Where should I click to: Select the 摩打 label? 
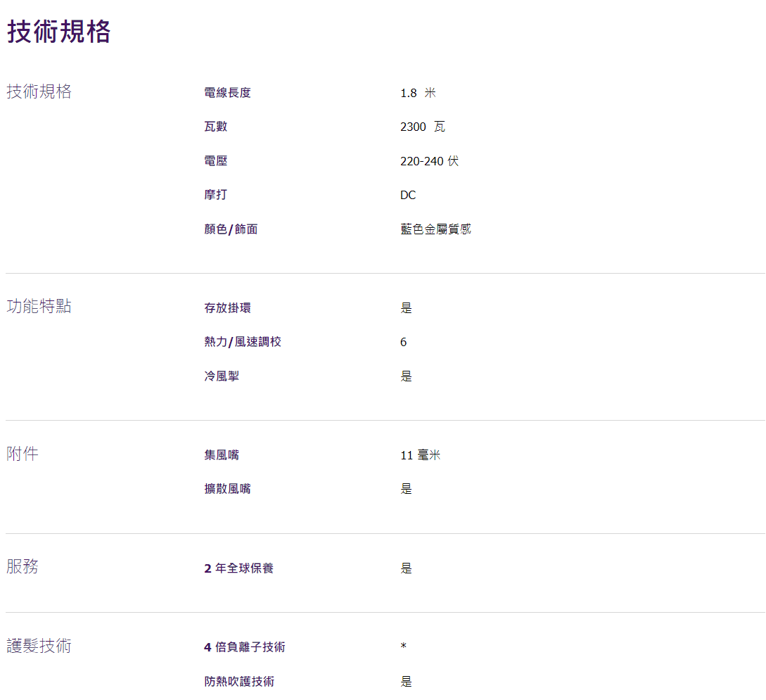[216, 195]
